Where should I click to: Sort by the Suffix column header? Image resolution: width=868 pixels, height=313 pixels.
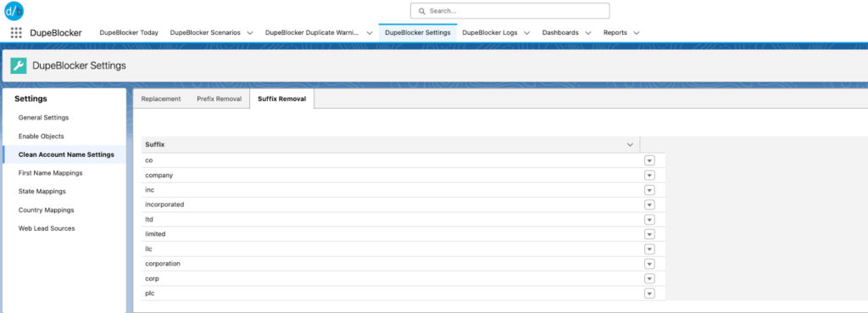point(155,144)
